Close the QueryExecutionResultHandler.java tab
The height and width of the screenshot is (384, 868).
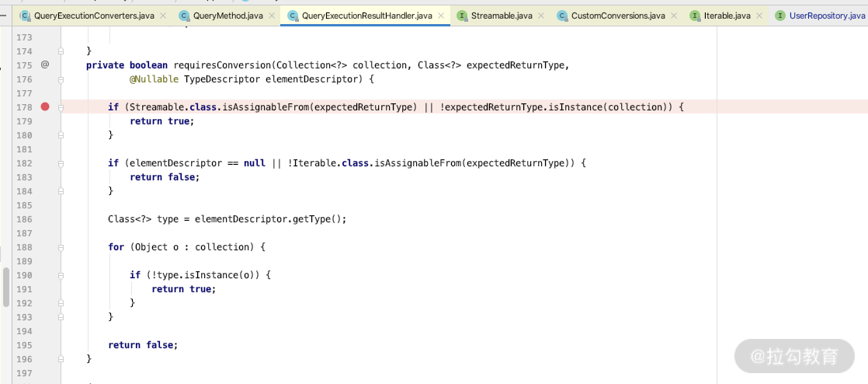pyautogui.click(x=441, y=16)
